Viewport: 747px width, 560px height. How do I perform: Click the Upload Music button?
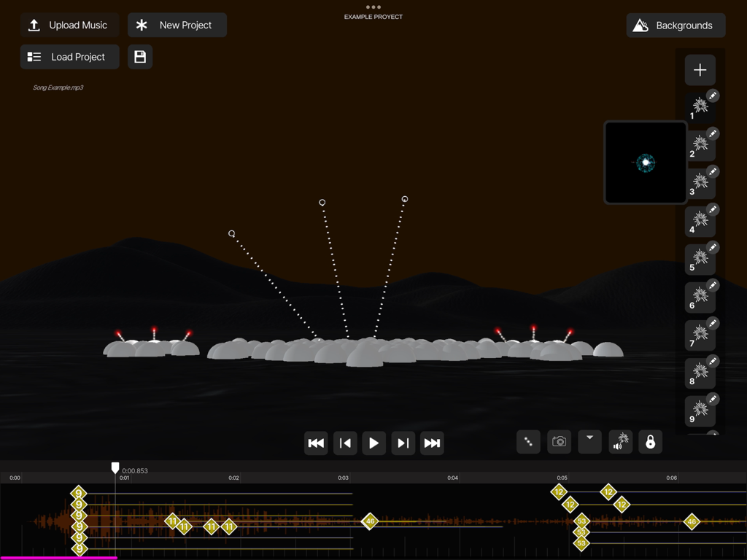pyautogui.click(x=69, y=25)
